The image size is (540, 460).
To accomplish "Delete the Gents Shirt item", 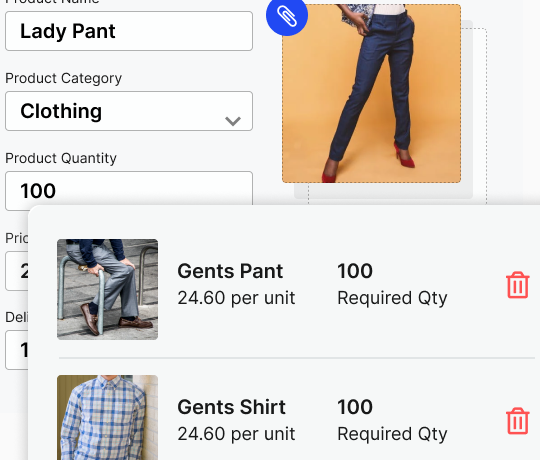I will point(517,421).
